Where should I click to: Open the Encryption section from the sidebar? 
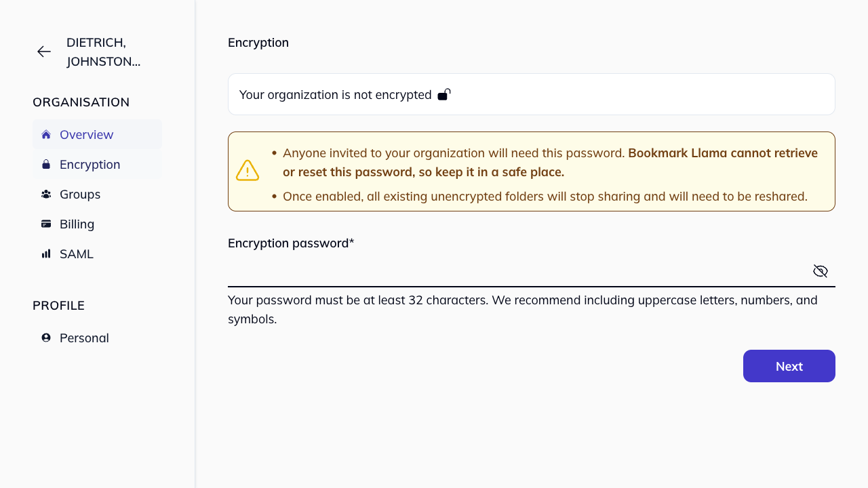coord(90,164)
